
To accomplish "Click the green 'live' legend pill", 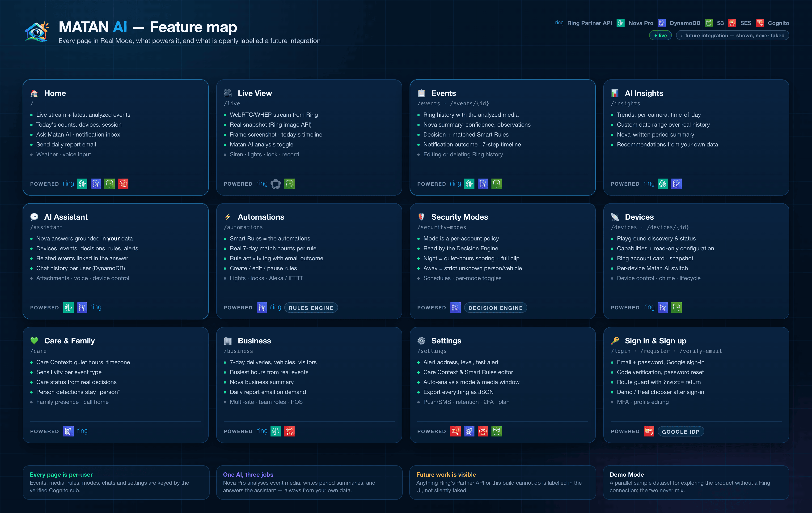I will [660, 35].
